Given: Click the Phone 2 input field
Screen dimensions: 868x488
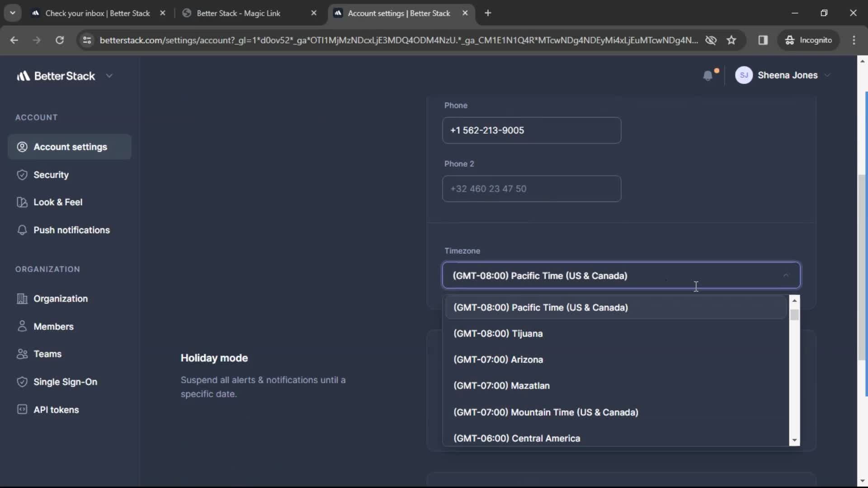Looking at the screenshot, I should (533, 188).
